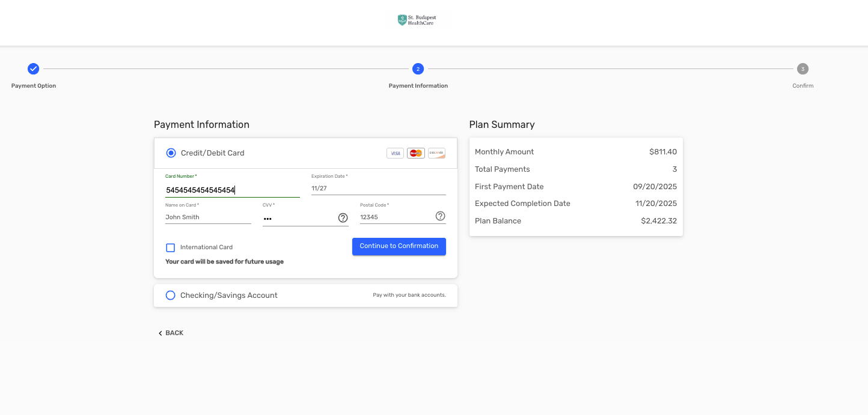Click the St. Budapest HealthCare logo
This screenshot has height=415, width=868.
[415, 20]
